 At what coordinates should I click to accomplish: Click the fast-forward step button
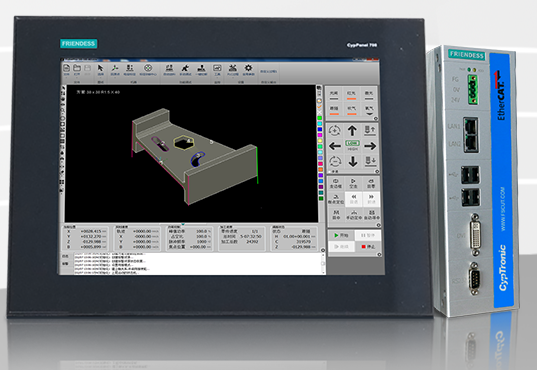click(371, 199)
